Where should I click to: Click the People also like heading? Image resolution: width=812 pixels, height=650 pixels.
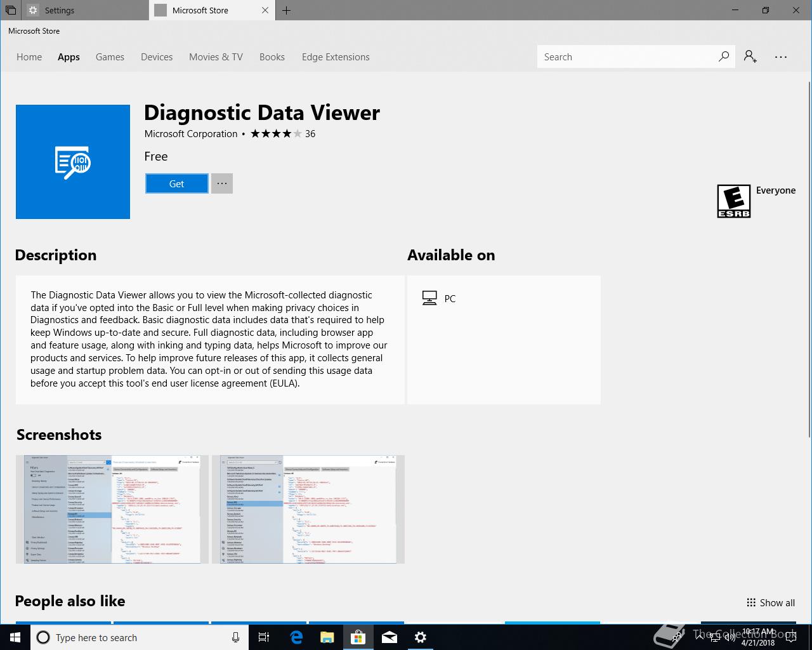[70, 601]
